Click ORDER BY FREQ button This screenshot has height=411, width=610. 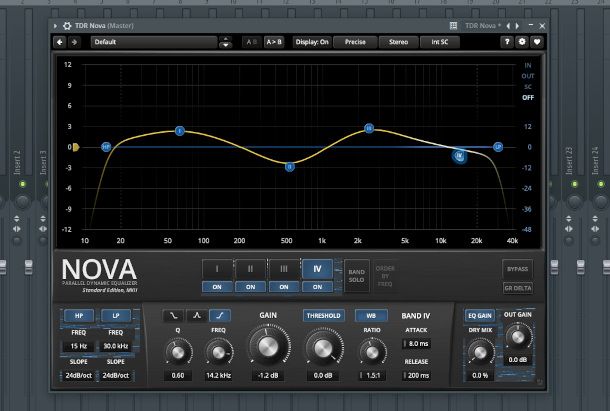click(385, 276)
